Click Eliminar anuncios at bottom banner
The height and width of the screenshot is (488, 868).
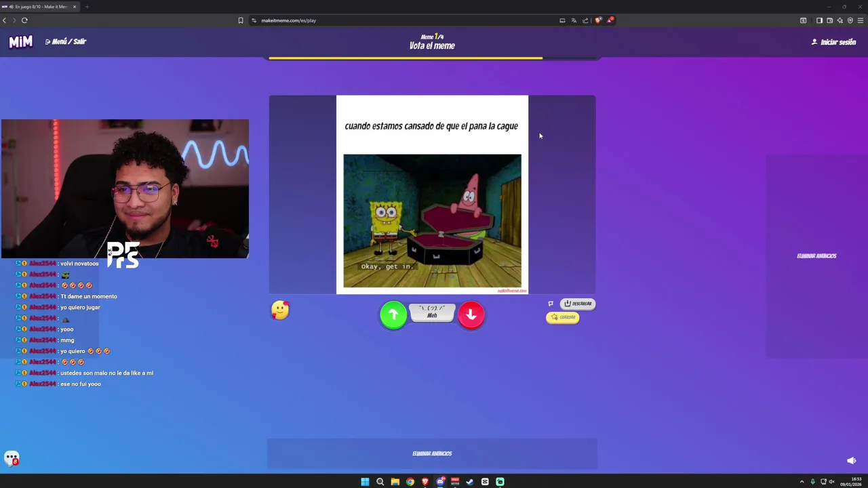pyautogui.click(x=432, y=453)
